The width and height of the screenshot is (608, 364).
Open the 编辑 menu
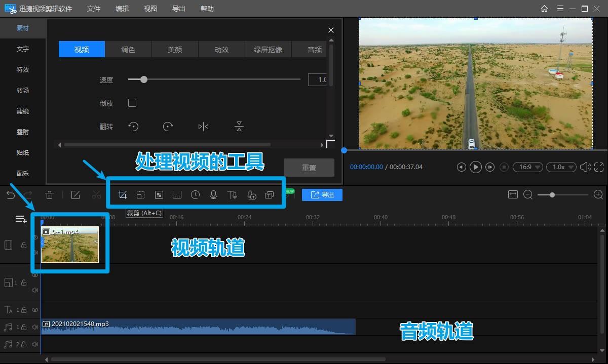pyautogui.click(x=122, y=9)
